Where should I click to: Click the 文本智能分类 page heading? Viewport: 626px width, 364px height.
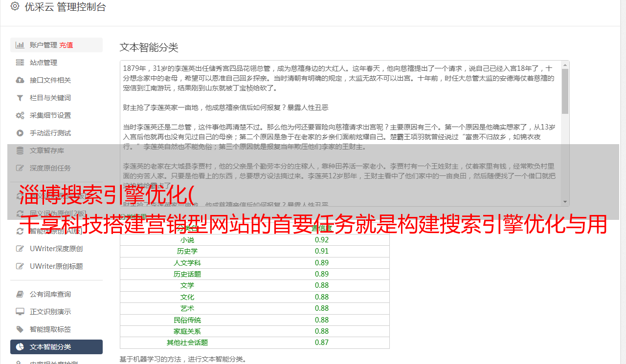[x=149, y=47]
